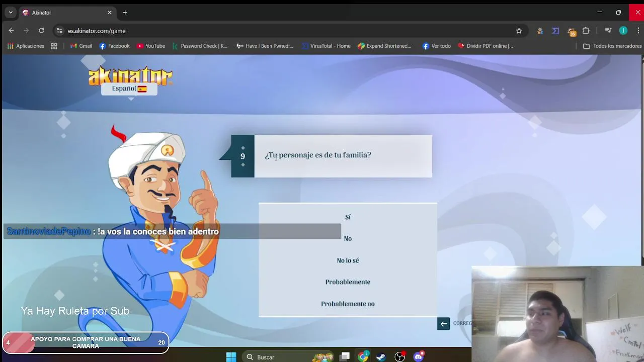
Task: Open Task View on the taskbar
Action: 345,357
